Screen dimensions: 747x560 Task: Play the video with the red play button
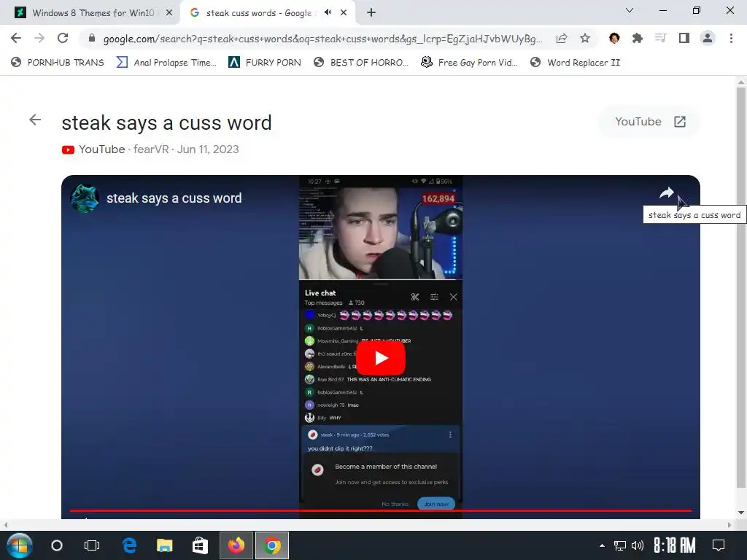pyautogui.click(x=381, y=358)
